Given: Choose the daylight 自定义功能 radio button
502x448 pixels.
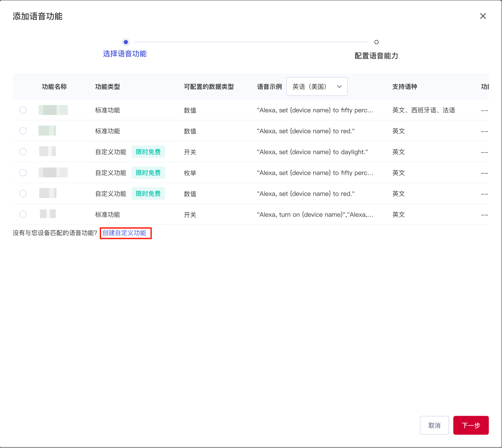Looking at the screenshot, I should [x=23, y=152].
